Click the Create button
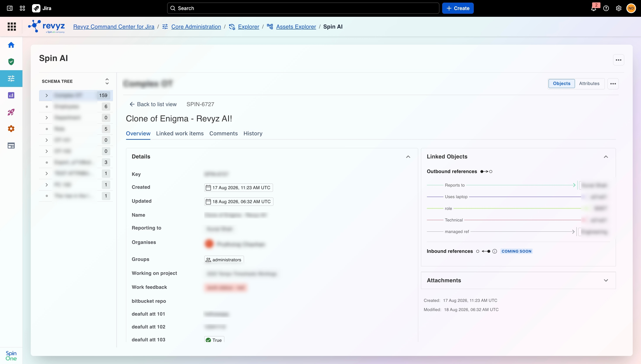The image size is (641, 364). coord(458,8)
